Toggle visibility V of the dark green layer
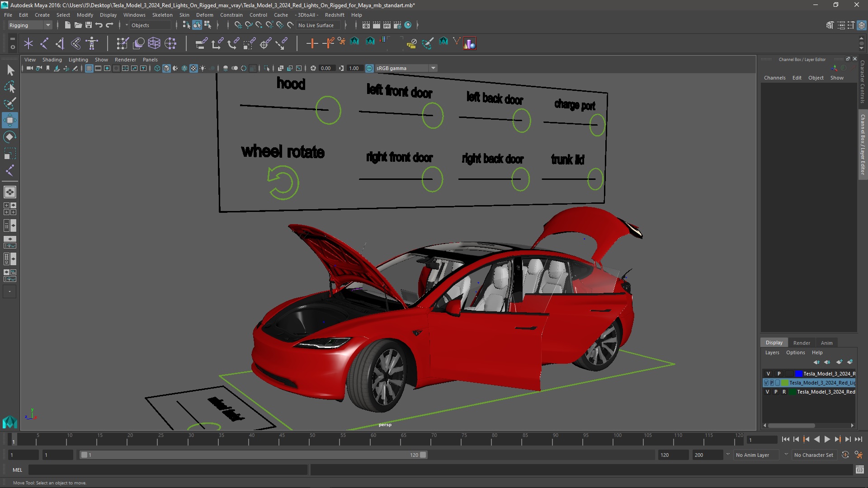Image resolution: width=868 pixels, height=488 pixels. pyautogui.click(x=767, y=392)
